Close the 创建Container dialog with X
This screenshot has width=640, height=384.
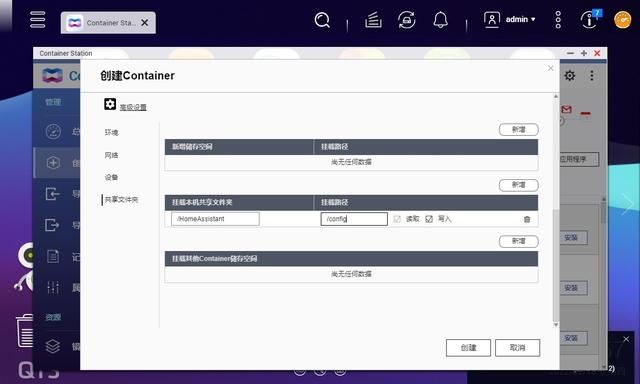pyautogui.click(x=551, y=68)
